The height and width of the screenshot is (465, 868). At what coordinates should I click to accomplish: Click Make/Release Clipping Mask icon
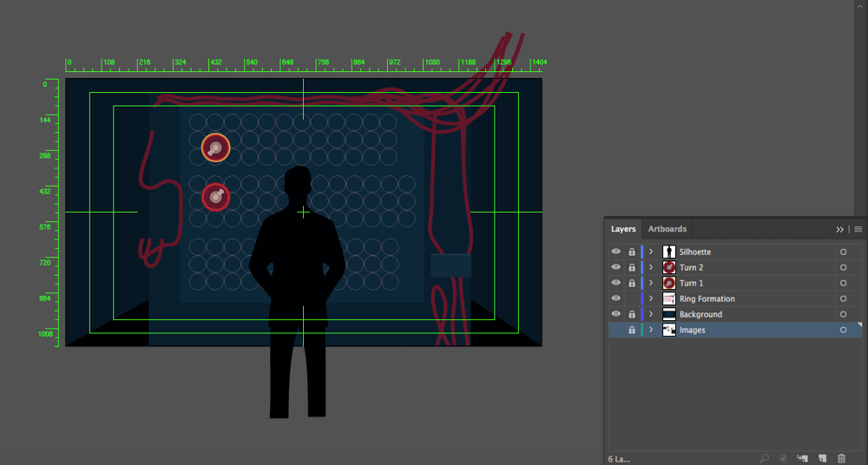tap(783, 458)
